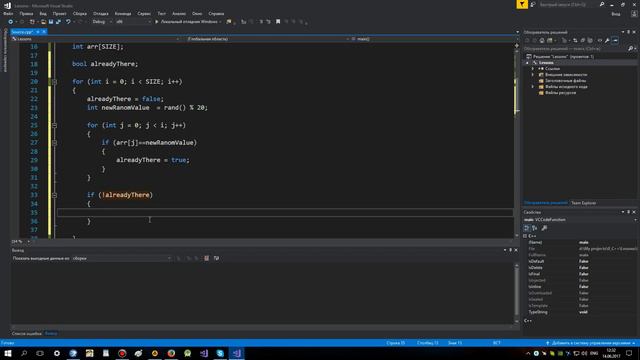Click the Property Pages wrench icon in Properties
The width and height of the screenshot is (640, 360).
544,228
